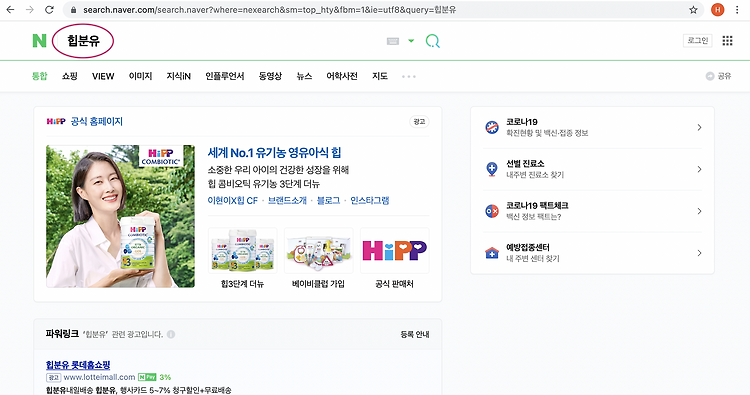750x395 pixels.
Task: Bookmark this page with the star icon
Action: coord(693,10)
